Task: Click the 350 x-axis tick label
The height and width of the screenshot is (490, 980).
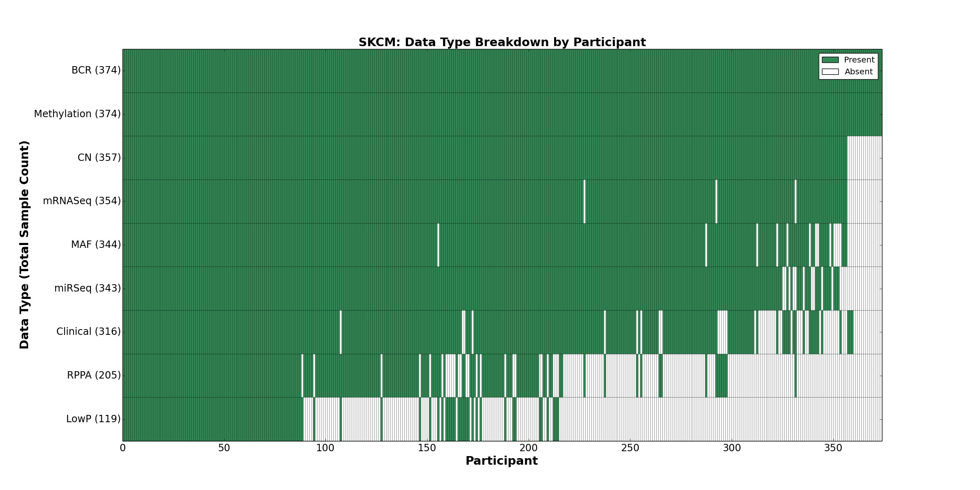Action: pos(833,448)
